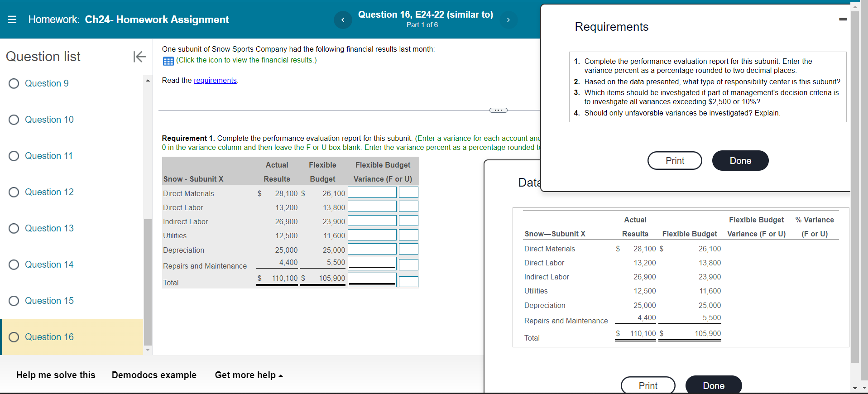Collapse the Question list panel

click(139, 57)
